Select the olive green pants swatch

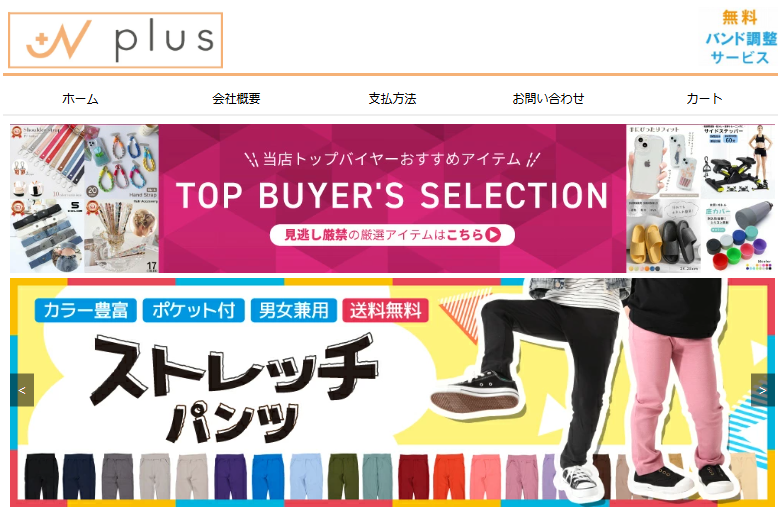[x=343, y=476]
